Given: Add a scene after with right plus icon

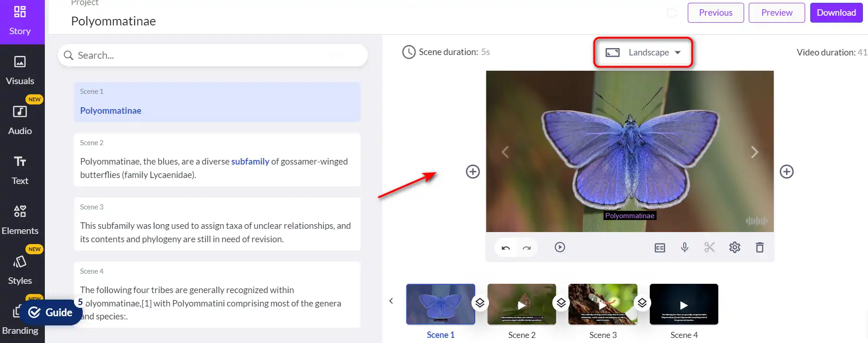Looking at the screenshot, I should pyautogui.click(x=787, y=171).
